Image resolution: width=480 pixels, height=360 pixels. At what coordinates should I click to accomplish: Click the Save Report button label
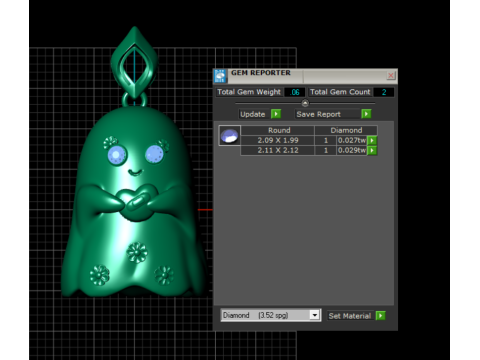[x=318, y=114]
